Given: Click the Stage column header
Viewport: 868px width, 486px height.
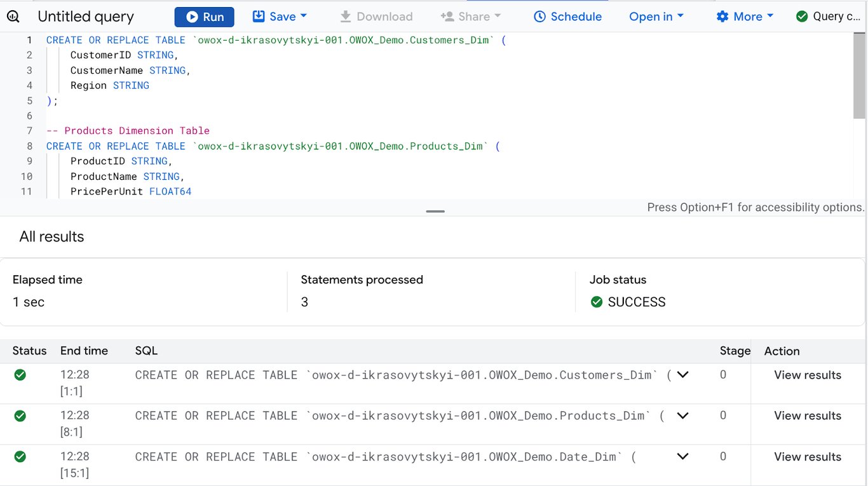Looking at the screenshot, I should 735,351.
